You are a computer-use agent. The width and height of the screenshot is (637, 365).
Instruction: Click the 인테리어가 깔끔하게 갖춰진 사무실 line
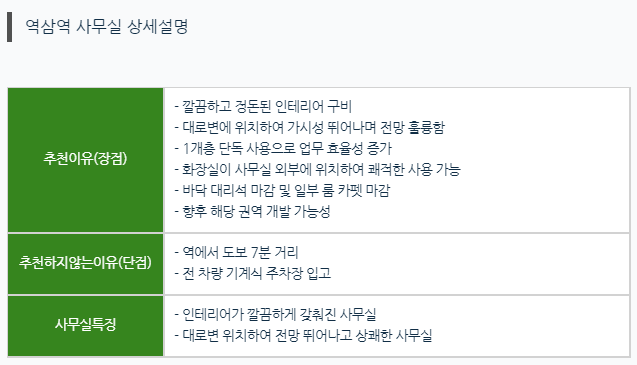coord(275,314)
